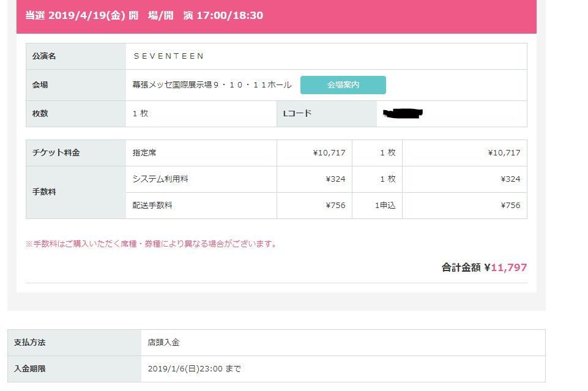Image resolution: width=588 pixels, height=391 pixels.
Task: Click the pink 手数料 disclaimer note
Action: [x=152, y=244]
